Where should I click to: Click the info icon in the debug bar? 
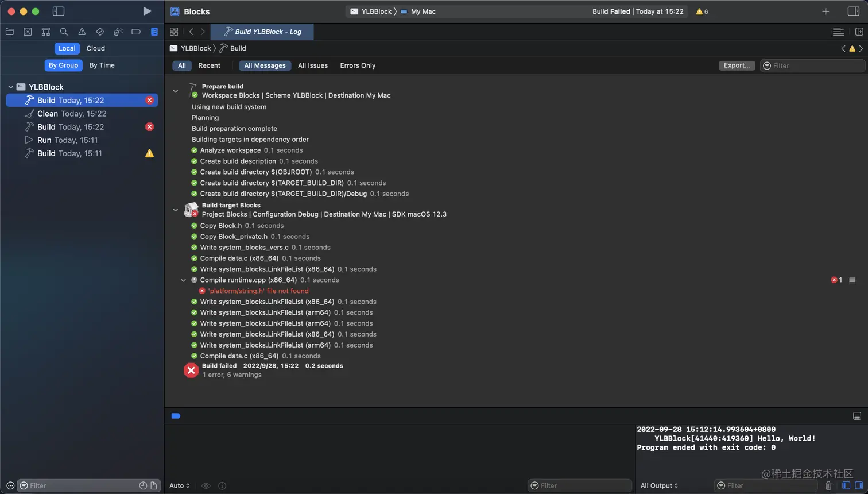click(x=222, y=485)
